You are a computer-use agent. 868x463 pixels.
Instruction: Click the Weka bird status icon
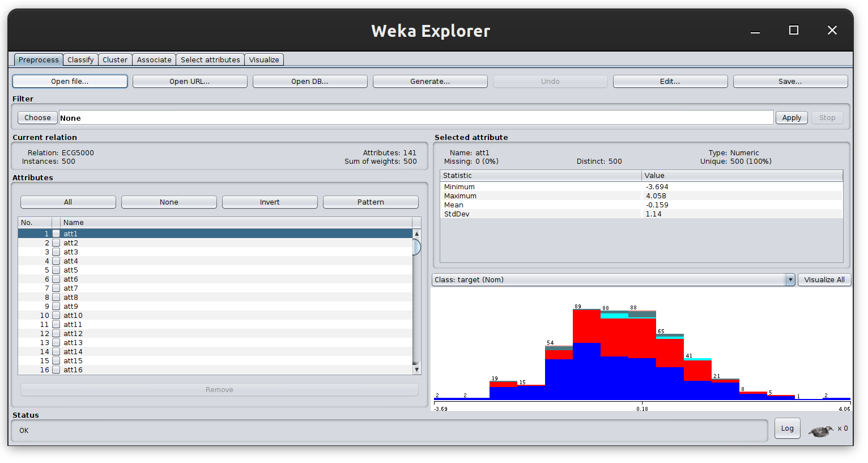820,431
